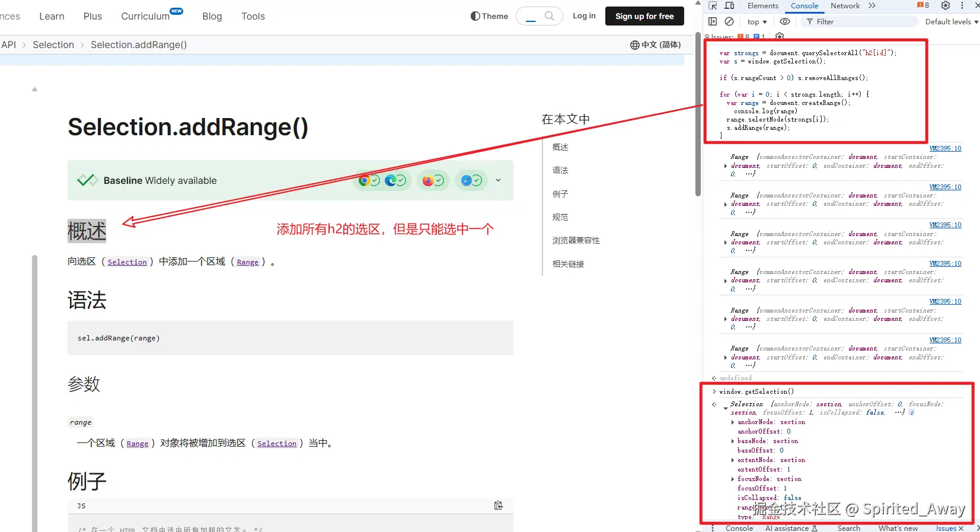Switch to the Network tab

[845, 6]
